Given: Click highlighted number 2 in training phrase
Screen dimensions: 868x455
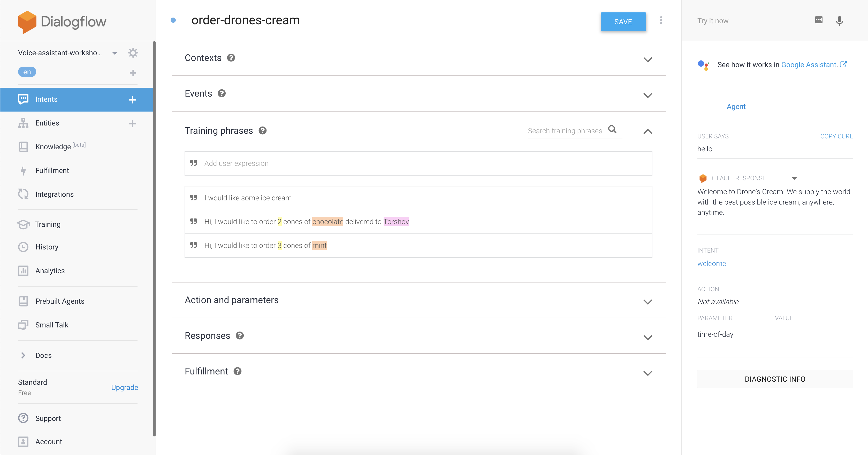Looking at the screenshot, I should click(x=279, y=222).
